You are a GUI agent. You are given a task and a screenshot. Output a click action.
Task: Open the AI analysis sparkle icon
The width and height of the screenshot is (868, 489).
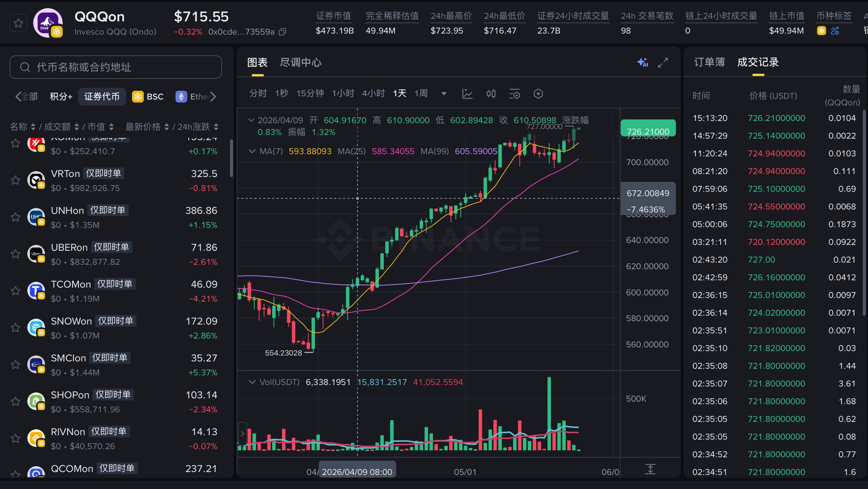(642, 62)
